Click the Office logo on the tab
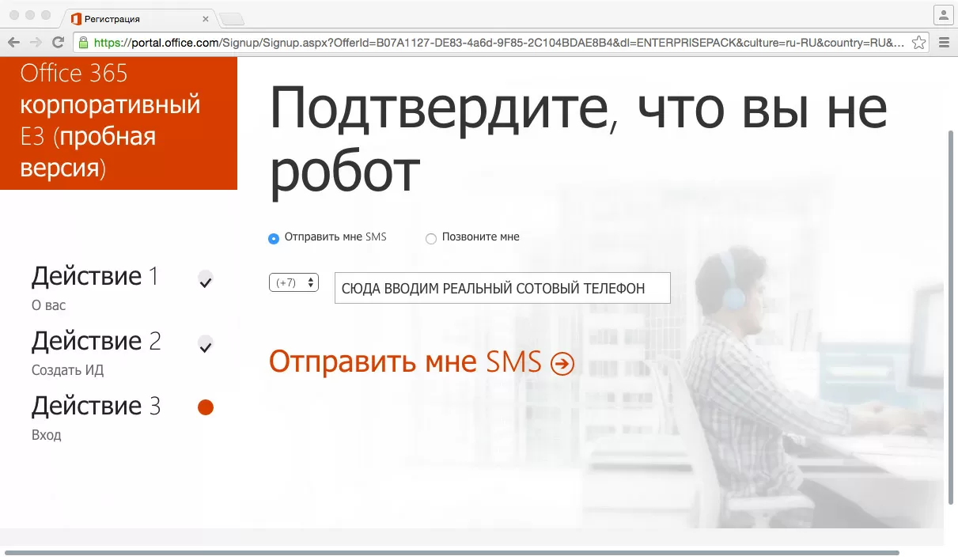Viewport: 958px width, 560px height. 76,17
